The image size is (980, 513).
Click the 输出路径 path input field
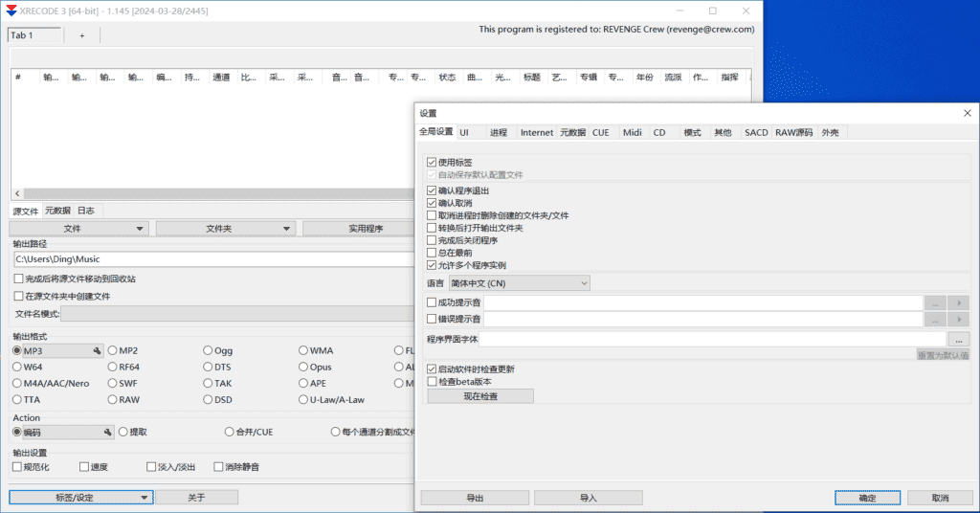211,258
